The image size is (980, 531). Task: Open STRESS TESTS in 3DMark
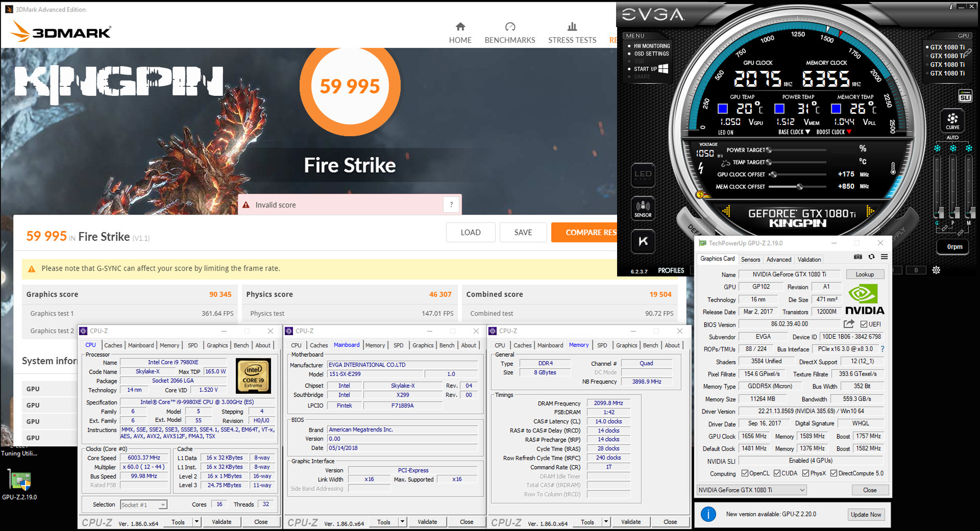coord(572,33)
